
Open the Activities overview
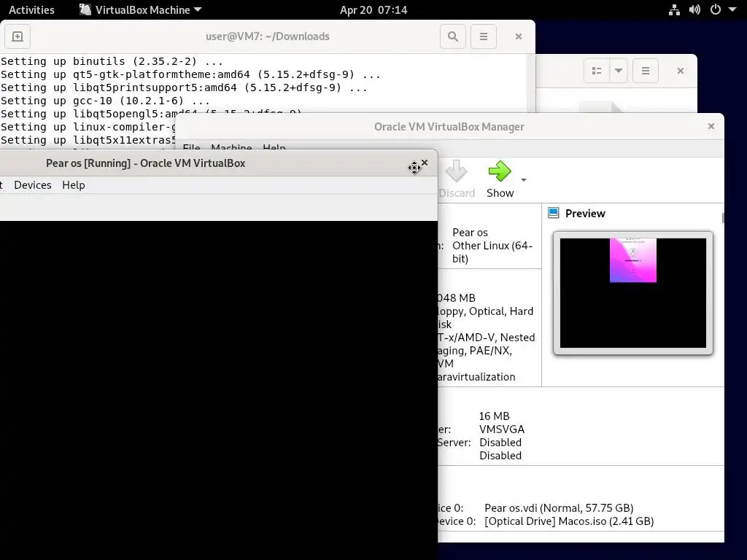click(31, 9)
